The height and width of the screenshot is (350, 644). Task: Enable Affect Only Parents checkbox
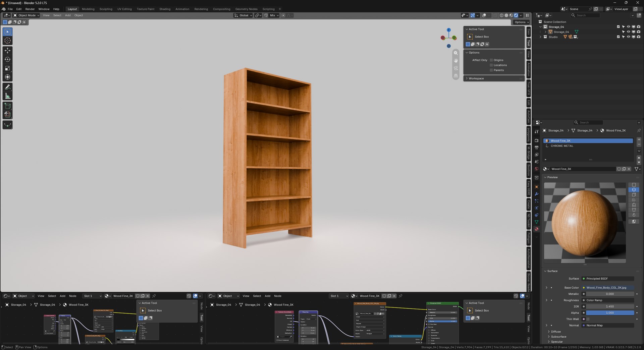[491, 70]
